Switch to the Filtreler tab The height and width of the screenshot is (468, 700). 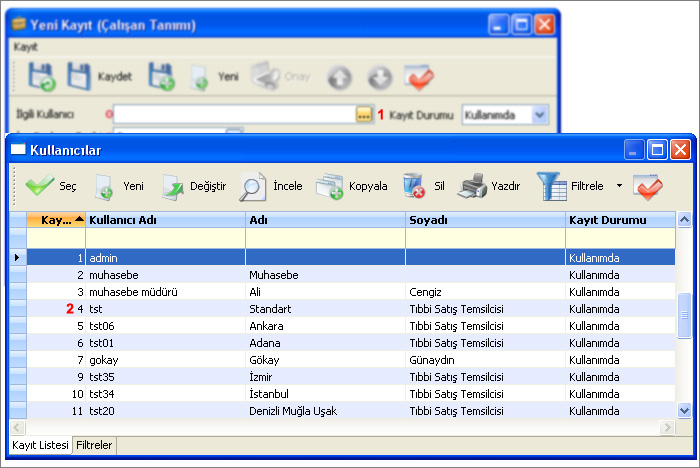(95, 445)
